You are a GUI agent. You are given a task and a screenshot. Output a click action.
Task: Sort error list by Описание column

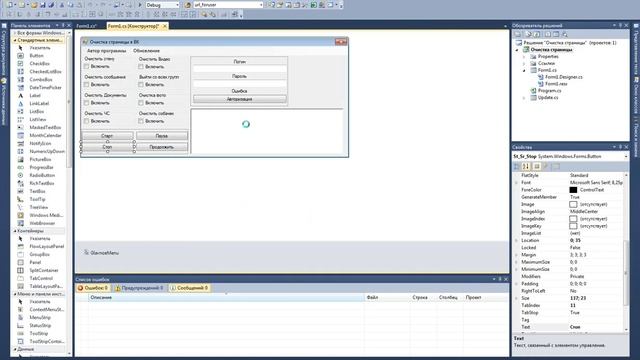coord(227,298)
